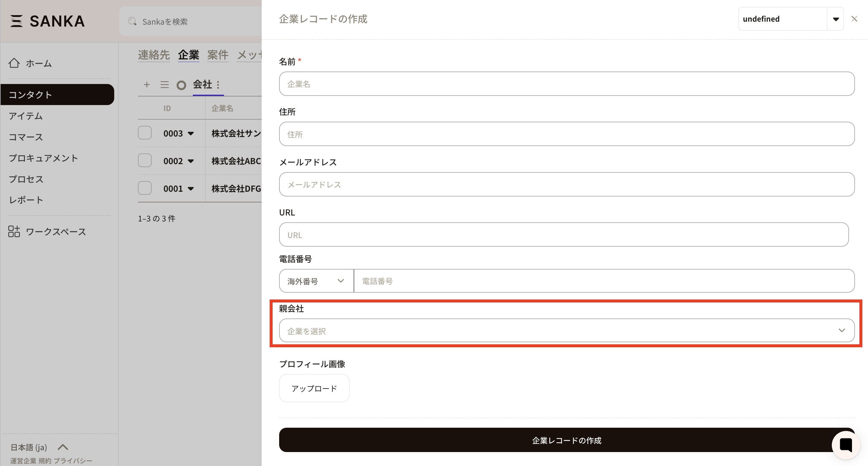Check the box for row 0002
The image size is (868, 466).
point(144,161)
